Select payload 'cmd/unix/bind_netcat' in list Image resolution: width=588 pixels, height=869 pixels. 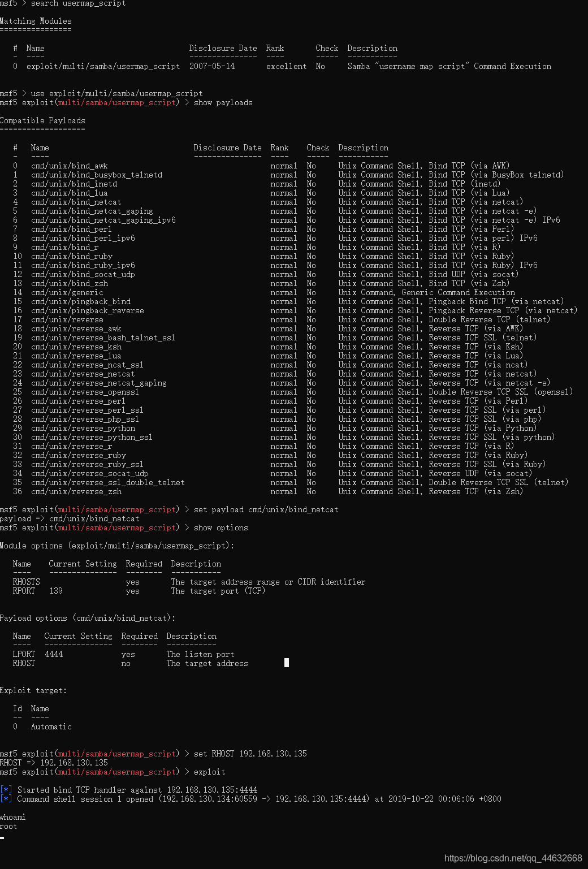(x=76, y=202)
